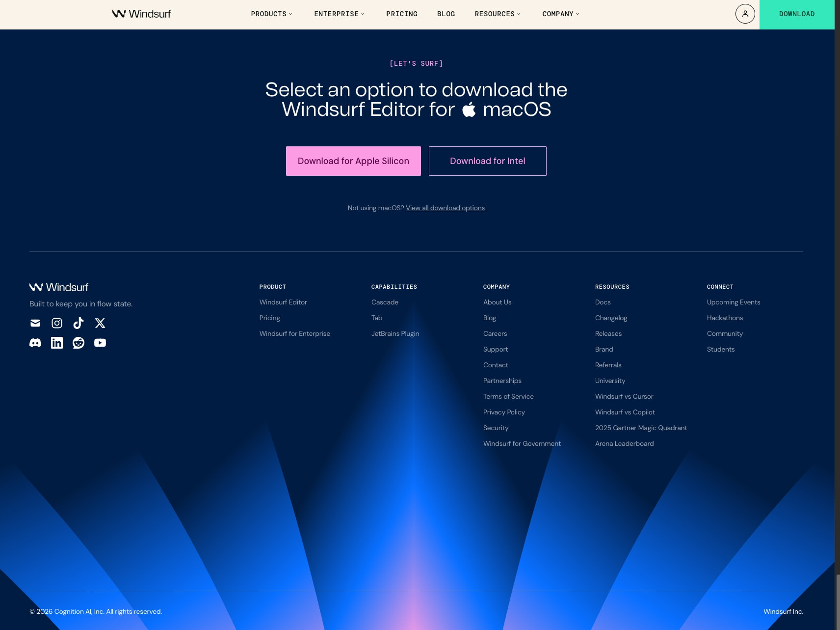Read the Privacy Policy
The image size is (840, 630).
(504, 412)
